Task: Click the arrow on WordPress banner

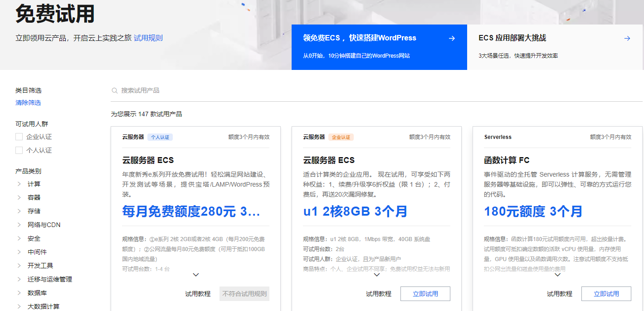Action: coord(452,38)
